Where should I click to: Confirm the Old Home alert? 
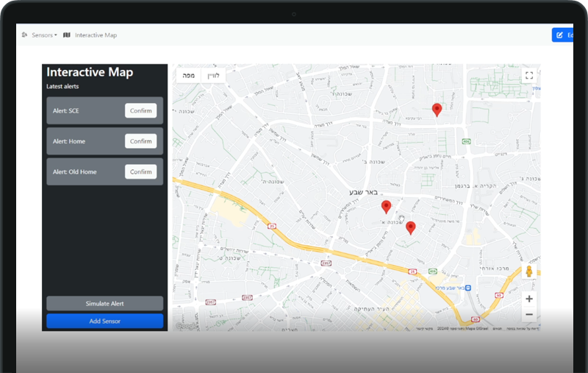[x=140, y=171]
